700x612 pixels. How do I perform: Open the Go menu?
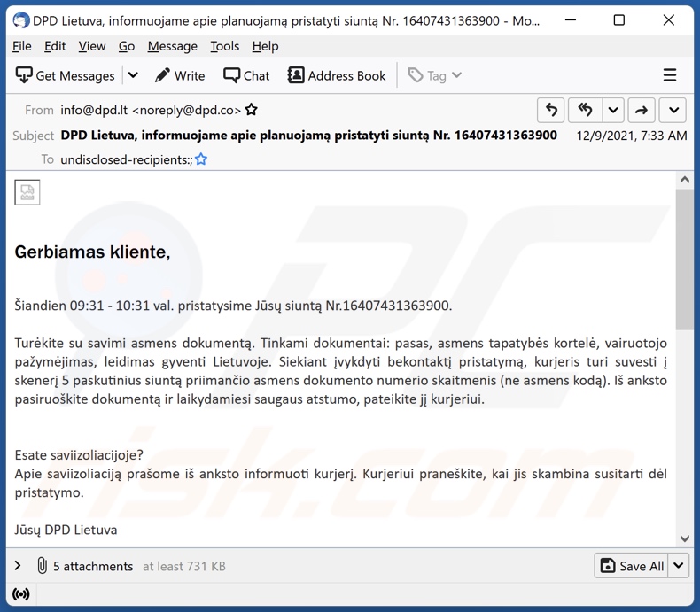point(127,46)
